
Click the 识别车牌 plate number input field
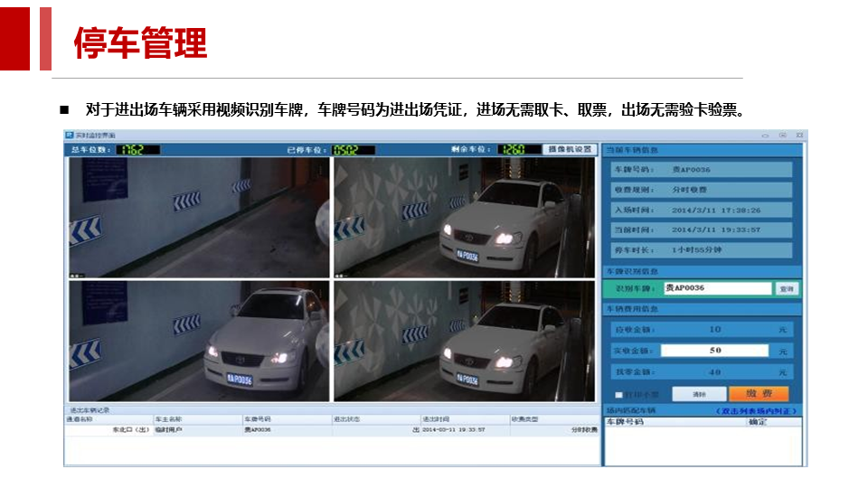(717, 288)
